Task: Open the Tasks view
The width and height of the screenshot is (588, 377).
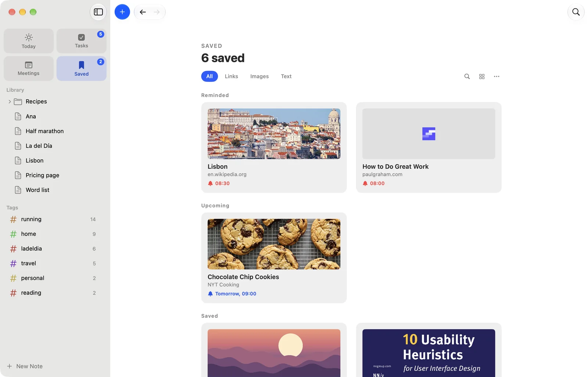Action: [82, 41]
